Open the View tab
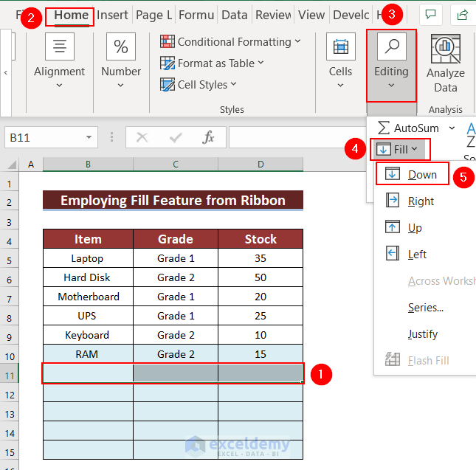Viewport: 476px width, 470px height. click(311, 15)
